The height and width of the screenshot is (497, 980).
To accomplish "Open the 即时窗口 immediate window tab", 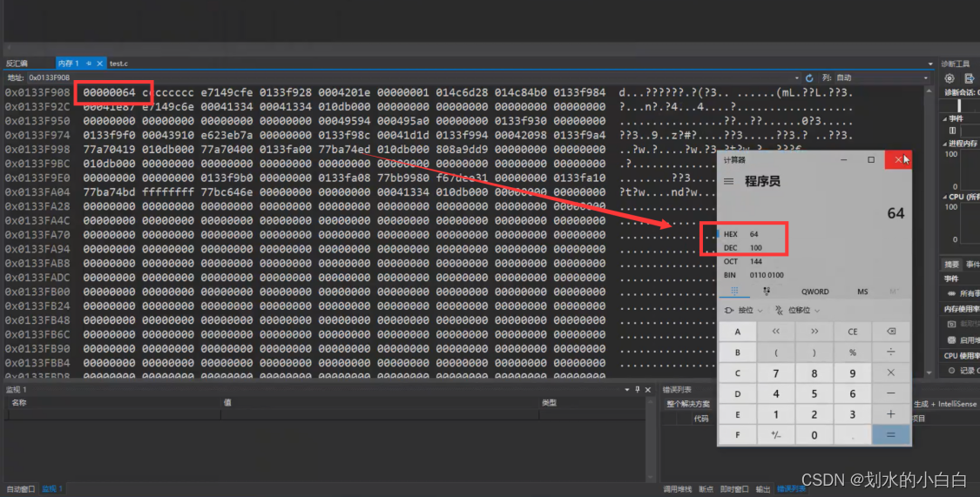I will (734, 489).
